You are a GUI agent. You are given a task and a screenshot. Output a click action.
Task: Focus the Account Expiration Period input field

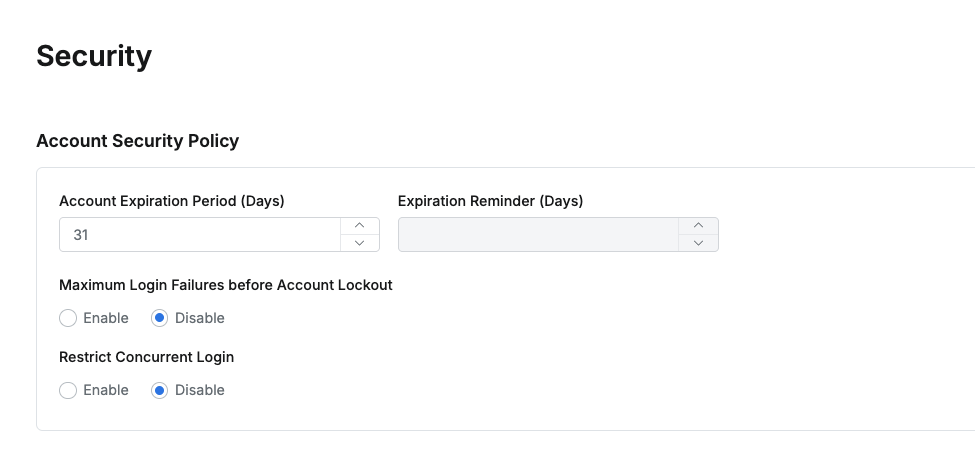tap(200, 235)
